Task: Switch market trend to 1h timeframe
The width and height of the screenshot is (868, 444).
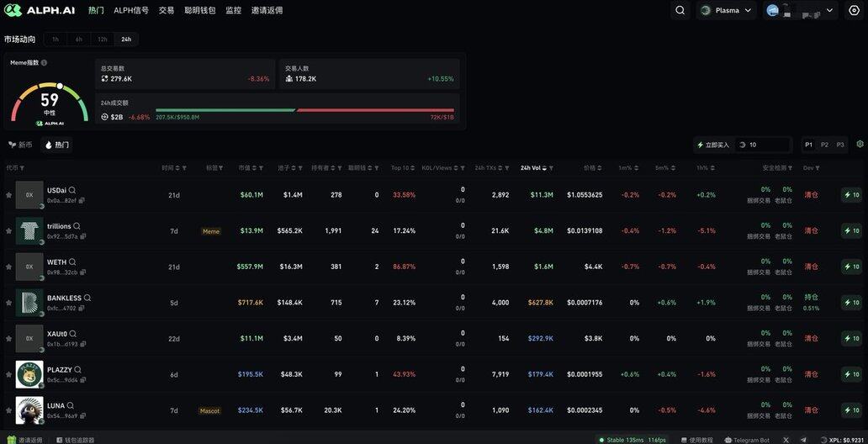Action: coord(56,40)
